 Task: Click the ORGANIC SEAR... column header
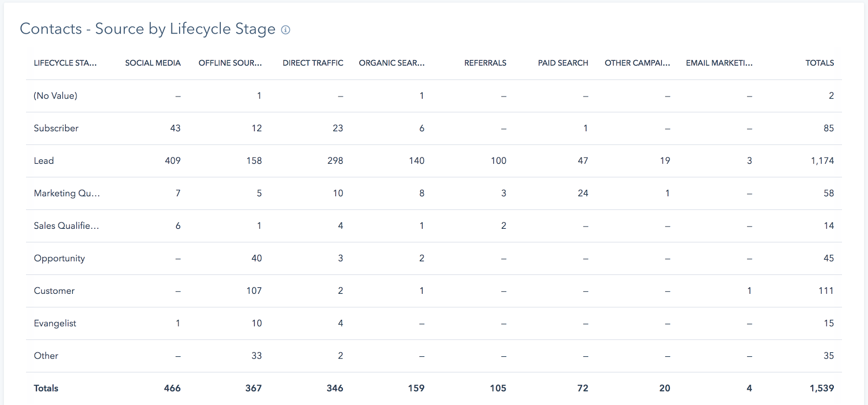click(392, 63)
